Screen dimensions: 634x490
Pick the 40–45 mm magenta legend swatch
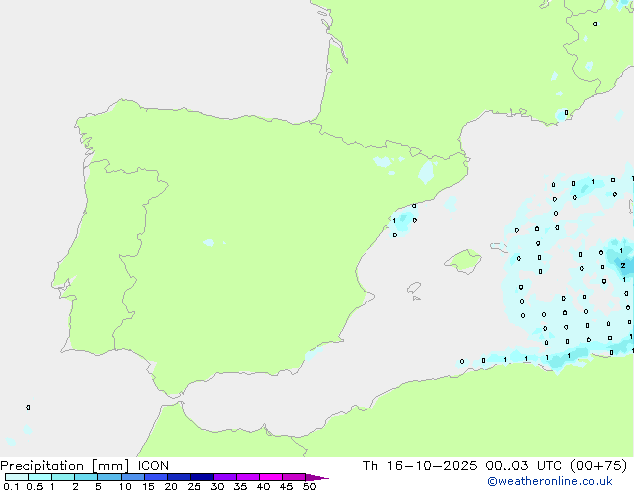tap(271, 477)
